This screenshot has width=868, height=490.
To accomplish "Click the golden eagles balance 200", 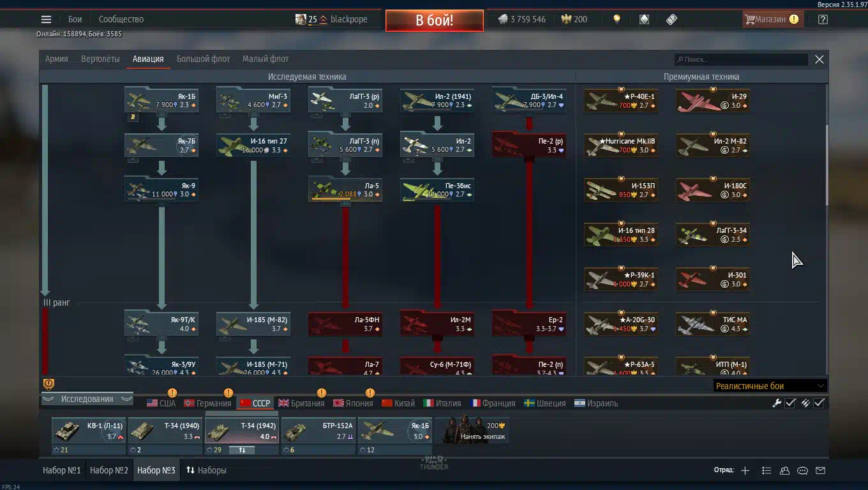I will (x=574, y=19).
